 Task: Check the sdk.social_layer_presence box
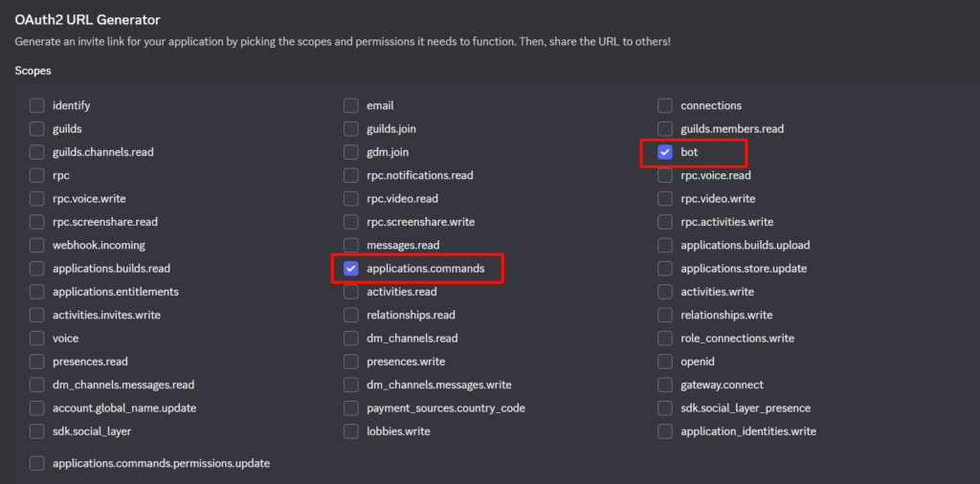[665, 408]
